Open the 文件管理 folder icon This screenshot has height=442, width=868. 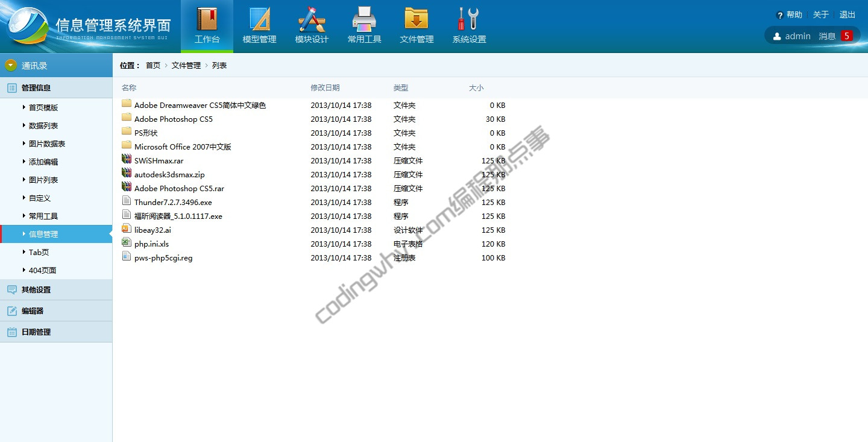click(x=417, y=19)
